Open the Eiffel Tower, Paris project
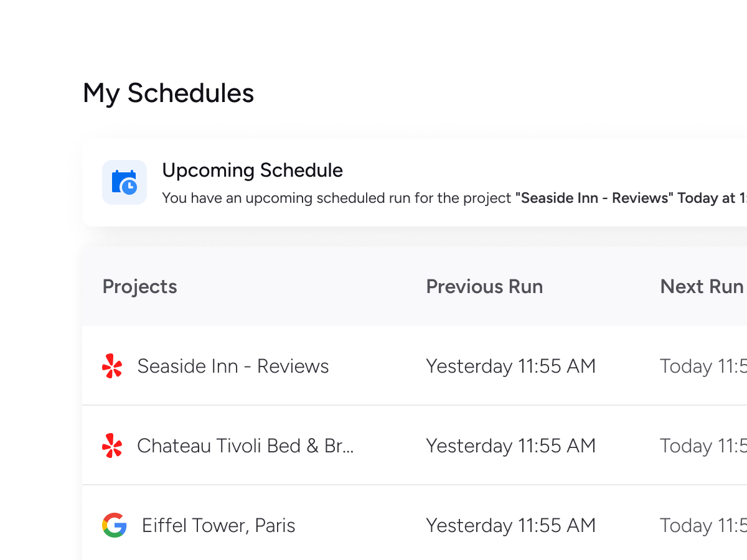This screenshot has width=747, height=560. click(x=218, y=525)
